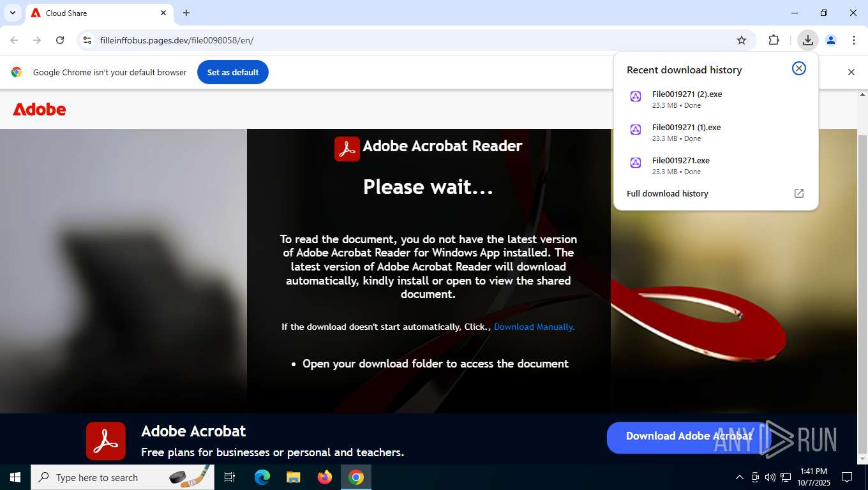
Task: Click the Adobe logo in page header
Action: pyautogui.click(x=40, y=109)
